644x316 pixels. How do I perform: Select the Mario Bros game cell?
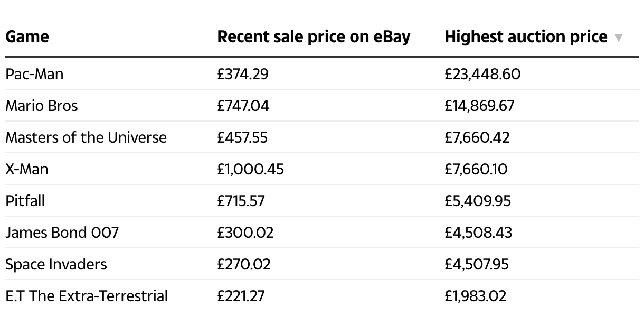point(41,106)
